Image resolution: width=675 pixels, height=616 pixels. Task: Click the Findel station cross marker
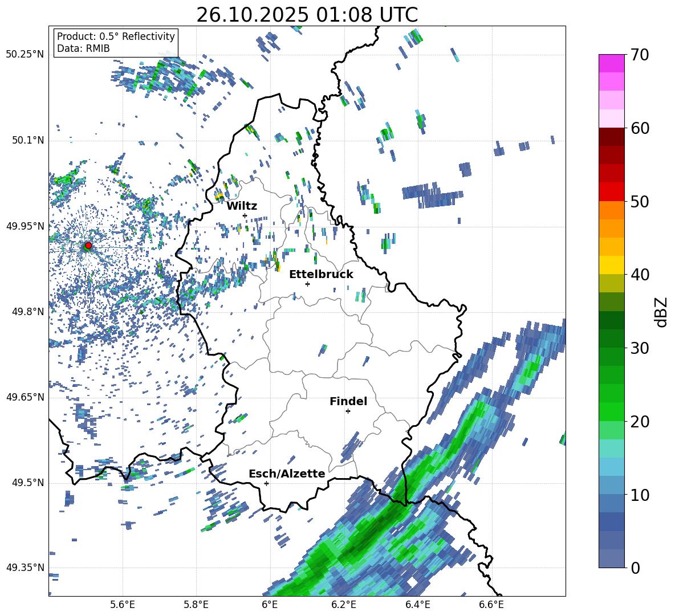click(x=348, y=411)
